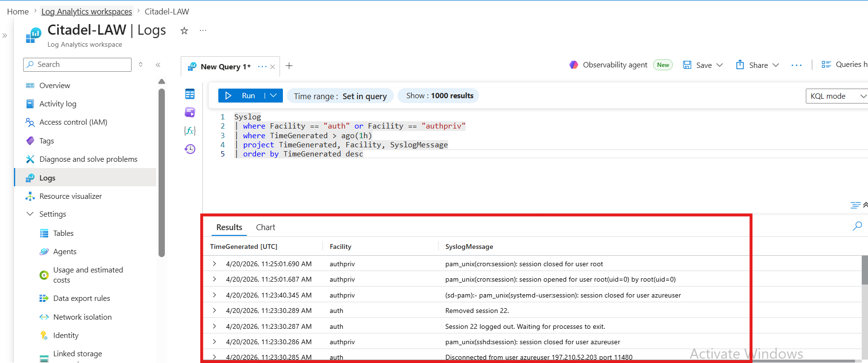This screenshot has width=868, height=363.
Task: Open the tables schema pane icon
Action: coord(190,94)
